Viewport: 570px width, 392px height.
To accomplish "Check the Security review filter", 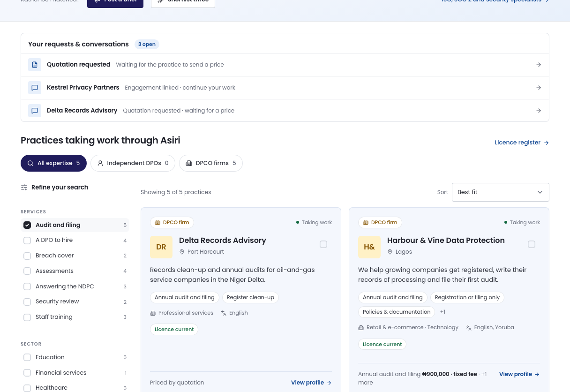I will (27, 302).
